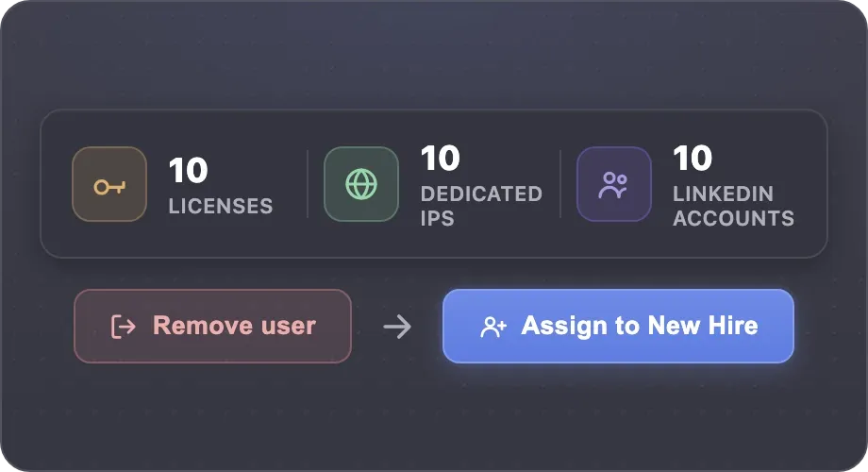Open the purple LinkedIn accounts people icon
The height and width of the screenshot is (472, 868).
point(613,184)
